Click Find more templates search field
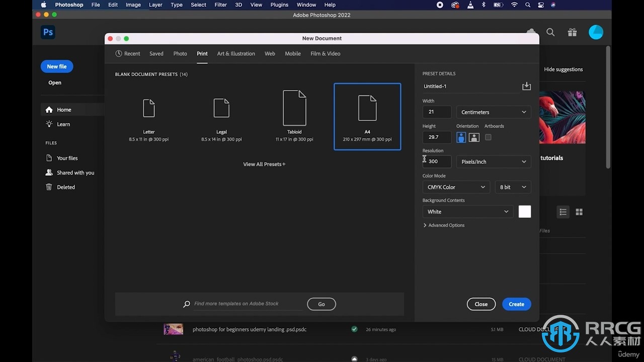 [x=248, y=304]
